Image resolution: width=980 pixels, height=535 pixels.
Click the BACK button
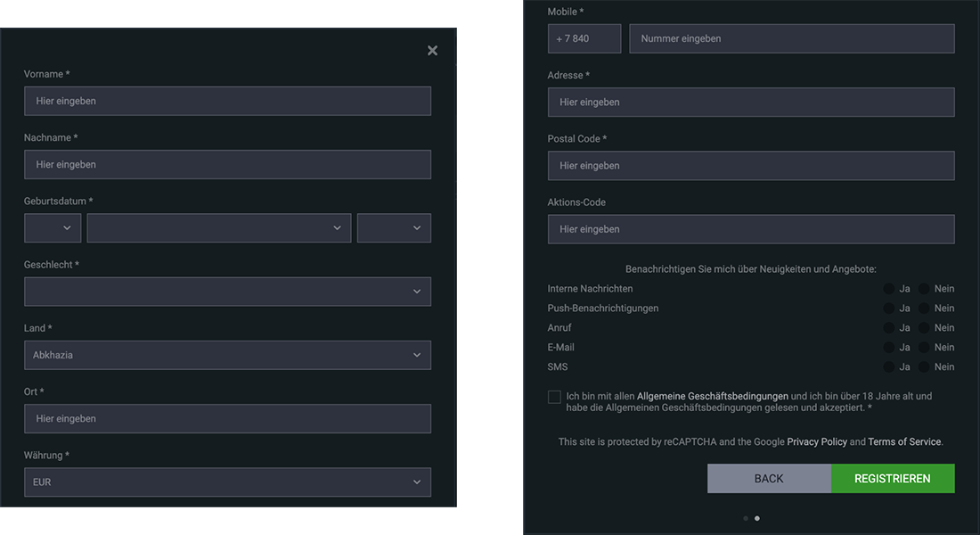pyautogui.click(x=769, y=478)
